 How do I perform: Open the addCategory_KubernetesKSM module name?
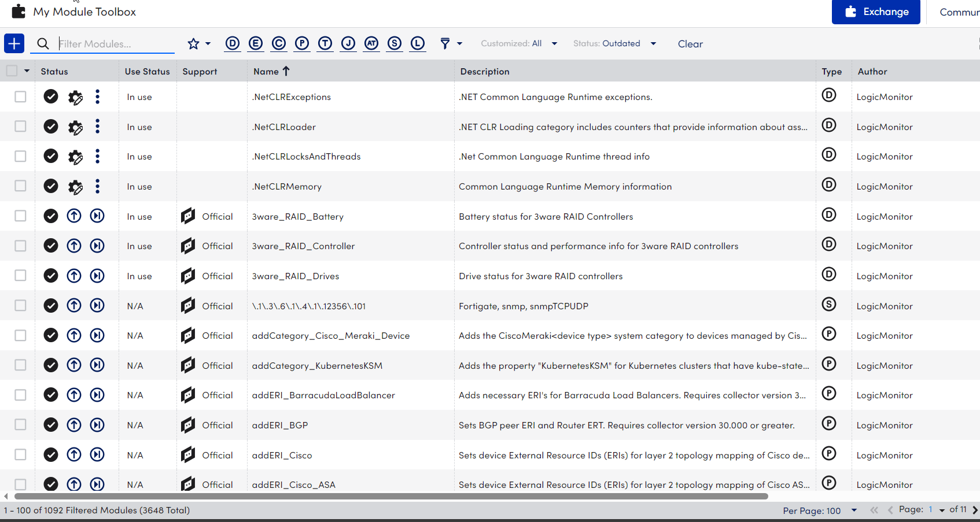pyautogui.click(x=317, y=365)
